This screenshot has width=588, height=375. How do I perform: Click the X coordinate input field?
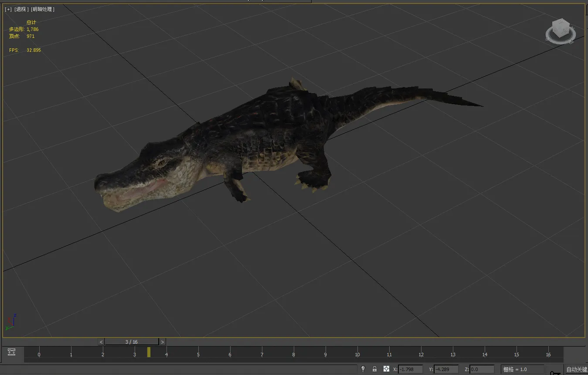[410, 369]
